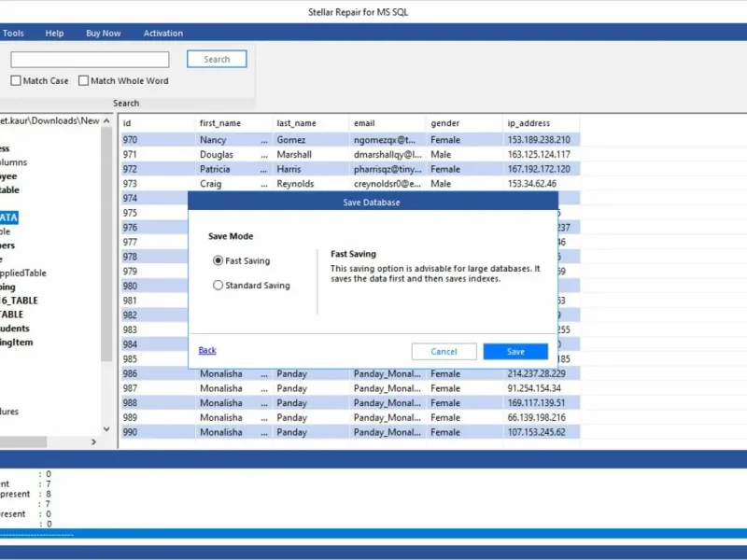Screen dimensions: 747x560
Task: Select the row with id 990
Action: coord(130,432)
